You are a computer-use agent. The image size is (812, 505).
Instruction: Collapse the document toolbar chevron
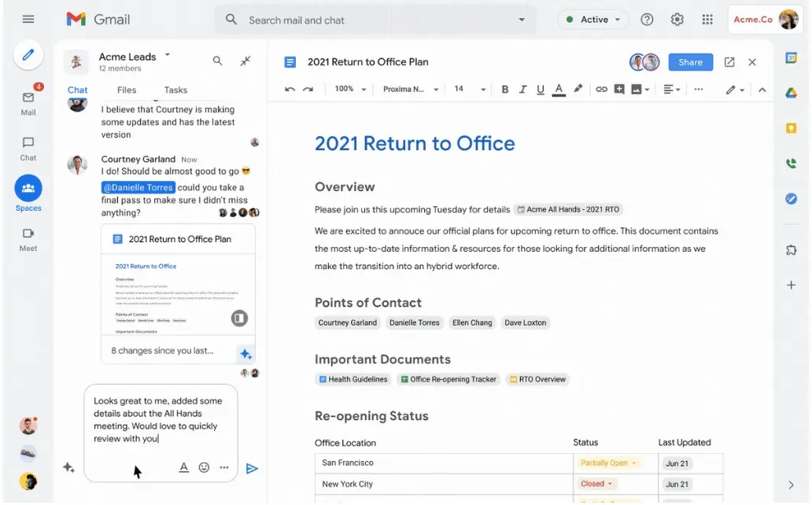762,90
